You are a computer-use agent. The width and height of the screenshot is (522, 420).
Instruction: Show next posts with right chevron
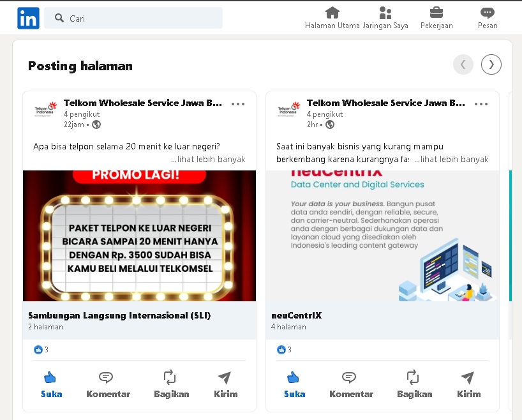point(491,64)
